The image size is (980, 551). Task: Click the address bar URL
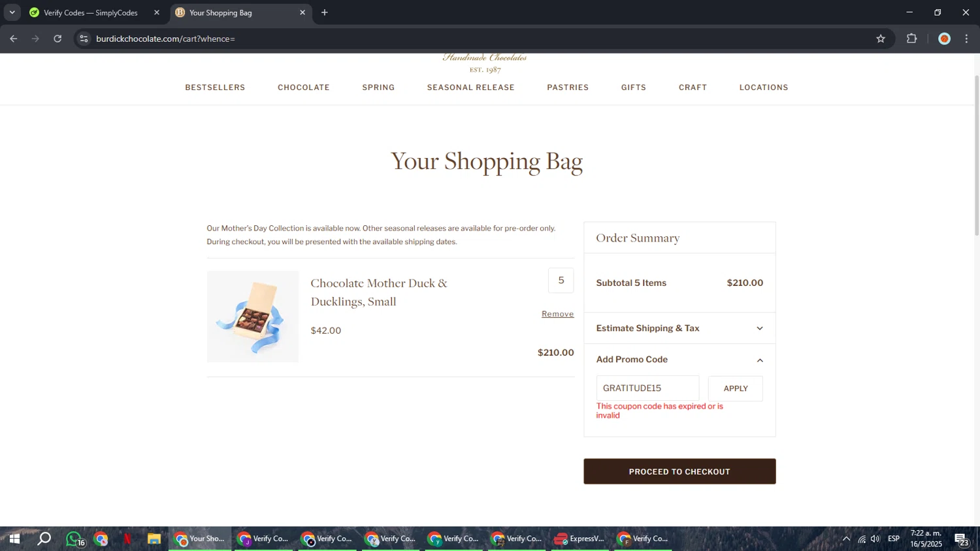pos(165,39)
